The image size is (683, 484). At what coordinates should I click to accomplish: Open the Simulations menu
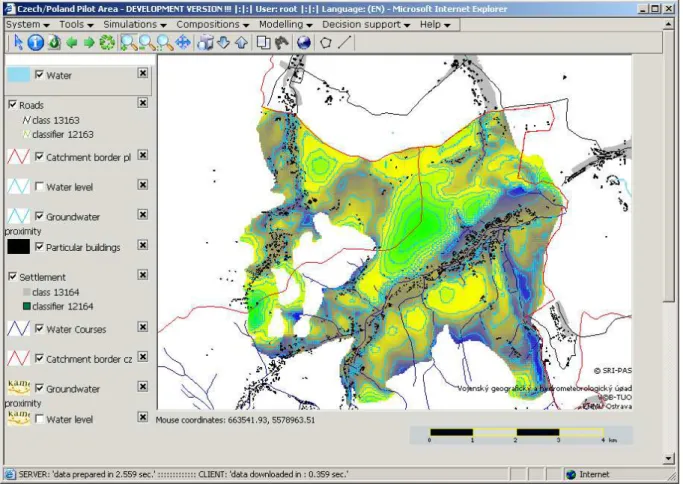pyautogui.click(x=135, y=24)
